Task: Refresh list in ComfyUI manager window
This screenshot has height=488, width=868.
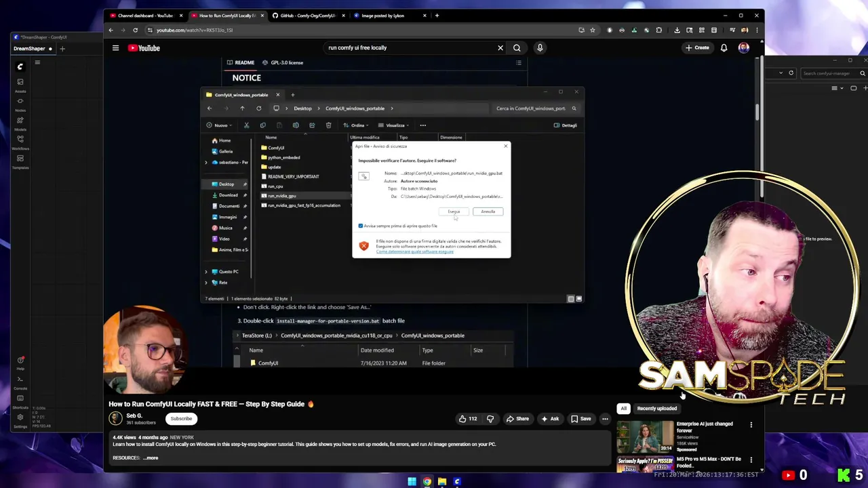Action: click(x=791, y=73)
